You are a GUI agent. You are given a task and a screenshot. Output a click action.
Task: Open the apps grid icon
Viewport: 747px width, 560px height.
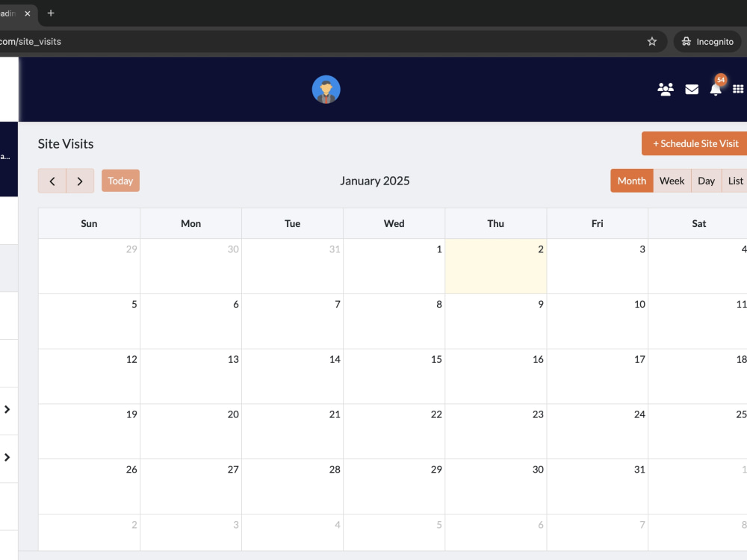(738, 89)
